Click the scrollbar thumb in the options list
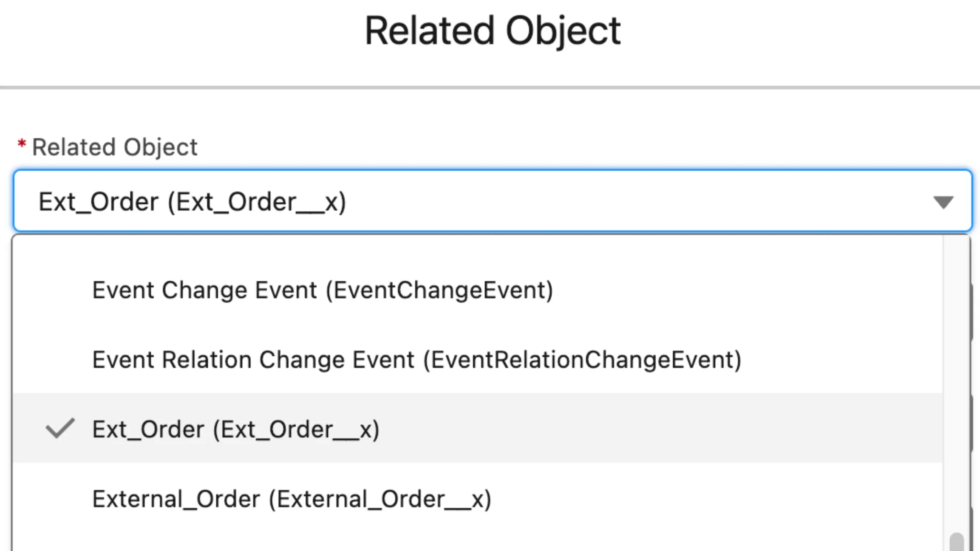 coord(957,542)
